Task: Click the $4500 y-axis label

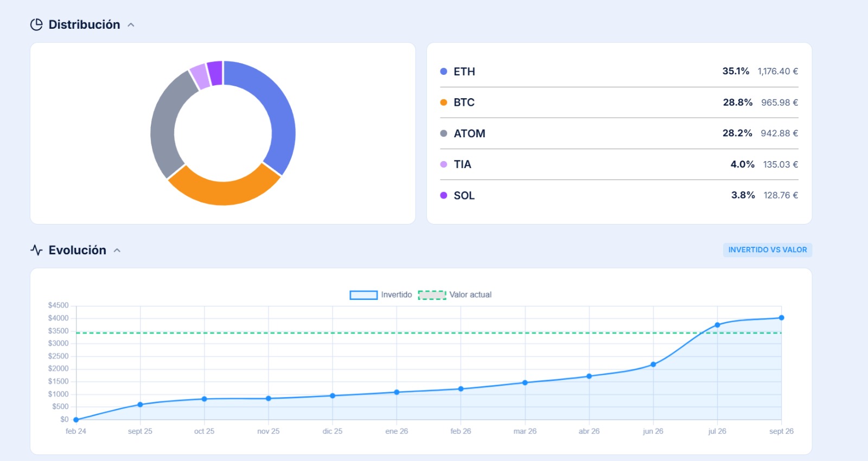Action: tap(58, 305)
